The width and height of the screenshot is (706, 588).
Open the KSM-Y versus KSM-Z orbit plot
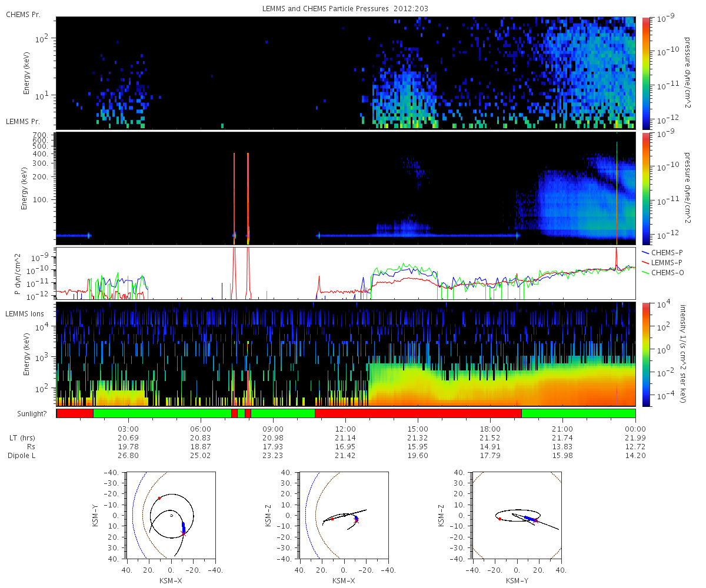(517, 514)
